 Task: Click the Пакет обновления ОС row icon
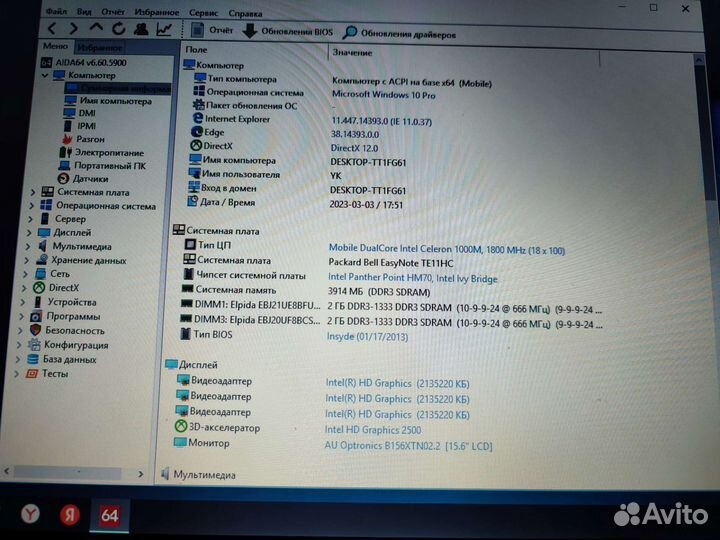198,105
